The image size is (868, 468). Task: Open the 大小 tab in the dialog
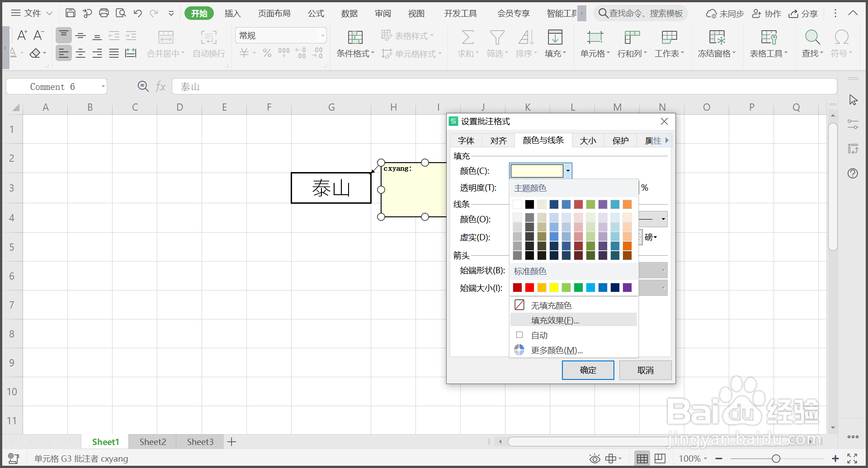click(588, 140)
